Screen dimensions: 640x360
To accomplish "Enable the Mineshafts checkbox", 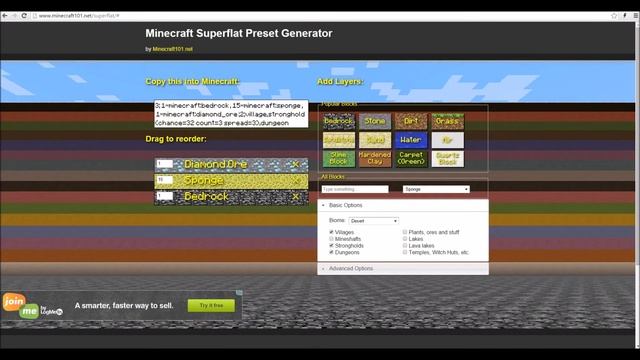I will click(x=331, y=239).
